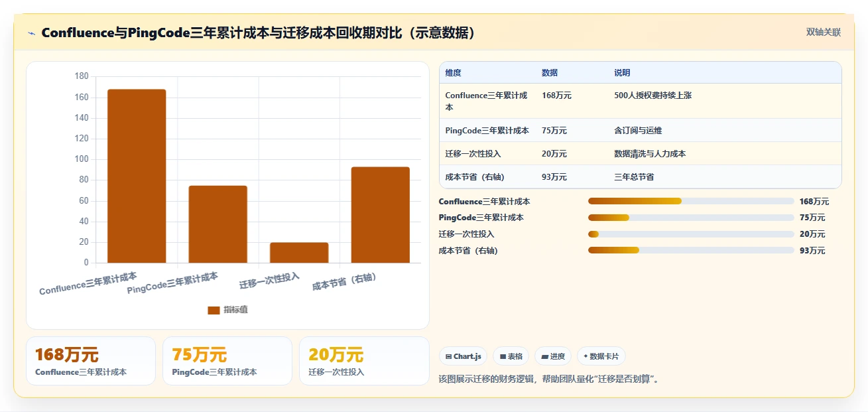The height and width of the screenshot is (412, 868).
Task: Click the y-axis value 180
Action: 81,76
